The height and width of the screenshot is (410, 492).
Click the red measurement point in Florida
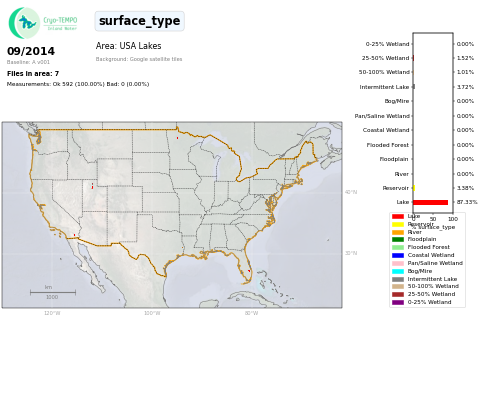249,271
